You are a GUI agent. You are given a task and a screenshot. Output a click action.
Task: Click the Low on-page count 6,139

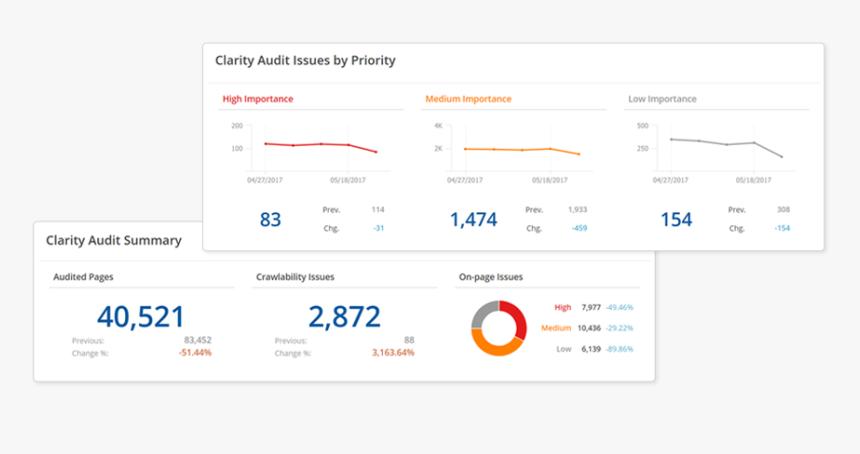591,349
